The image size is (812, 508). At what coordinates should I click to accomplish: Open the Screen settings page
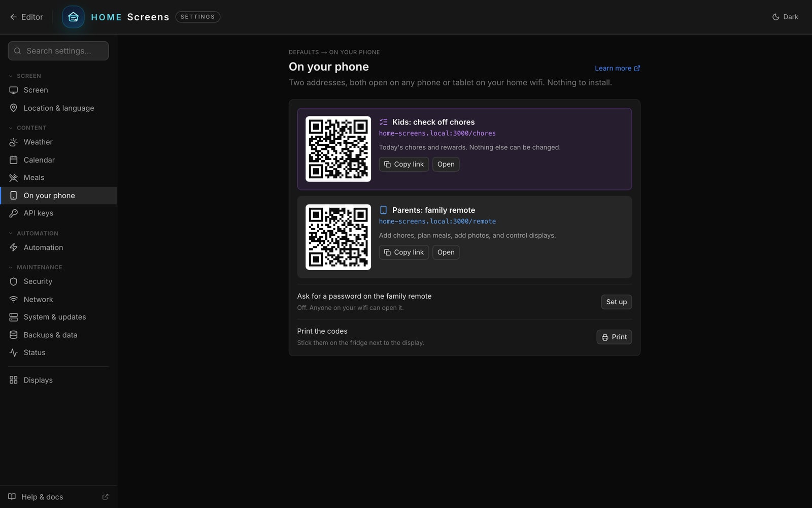point(58,90)
